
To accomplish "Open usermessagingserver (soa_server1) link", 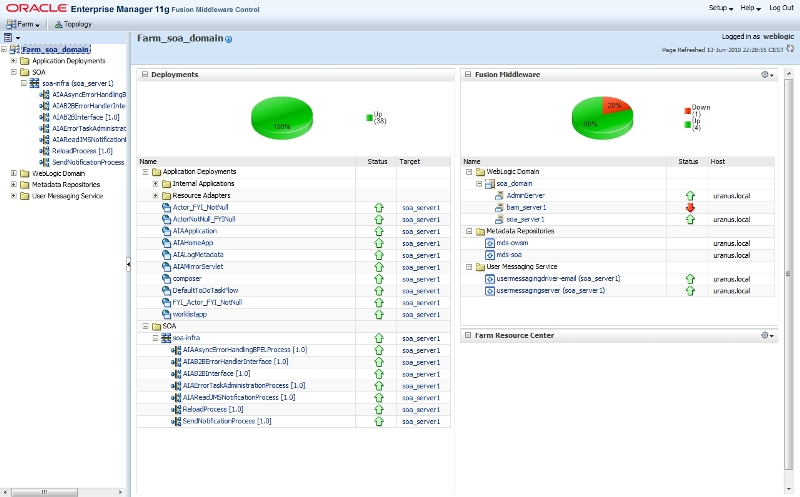I will click(551, 290).
